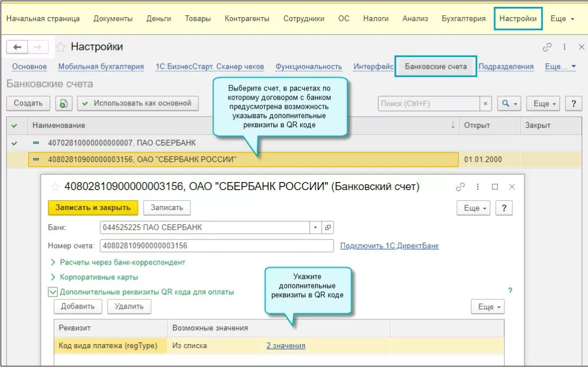Select the Из списка cell
The image size is (588, 367).
click(215, 346)
